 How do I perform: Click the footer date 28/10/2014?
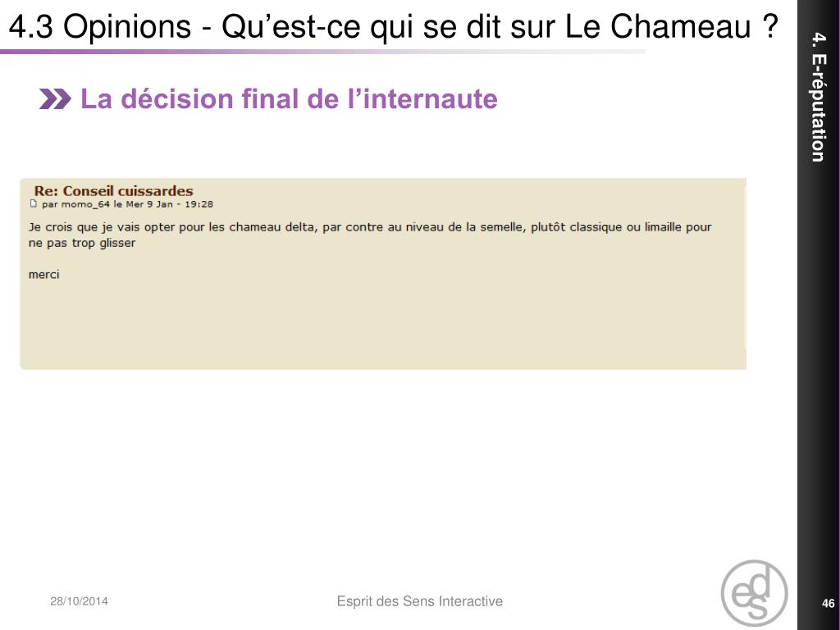80,601
